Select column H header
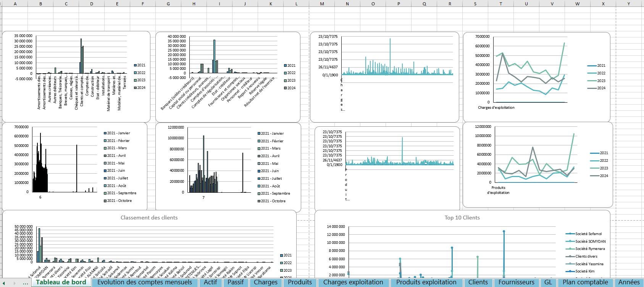Viewport: 644px width, 287px height. tap(194, 4)
